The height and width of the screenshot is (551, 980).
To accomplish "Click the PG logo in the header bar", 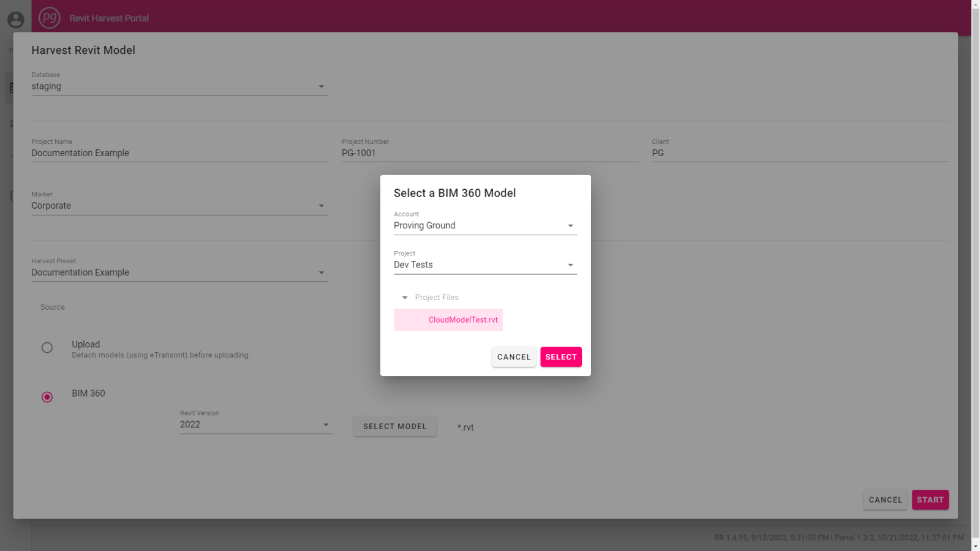I will [49, 18].
